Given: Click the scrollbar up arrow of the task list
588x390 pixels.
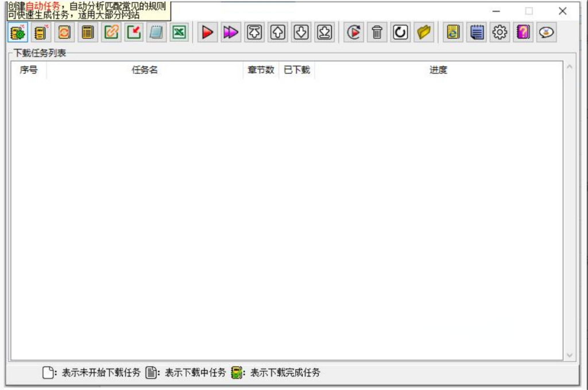Looking at the screenshot, I should pyautogui.click(x=570, y=67).
